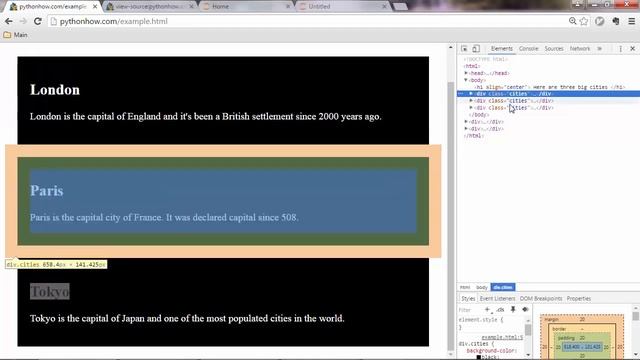Bookmark this page with the star icon
This screenshot has width=640, height=360.
tap(584, 21)
